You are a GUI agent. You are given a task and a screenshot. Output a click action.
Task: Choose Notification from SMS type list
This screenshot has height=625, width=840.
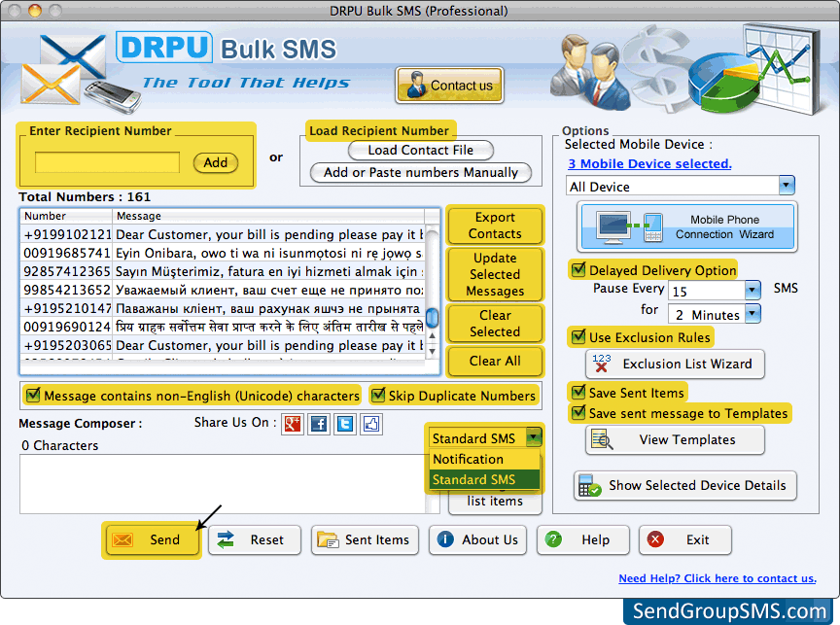(484, 459)
